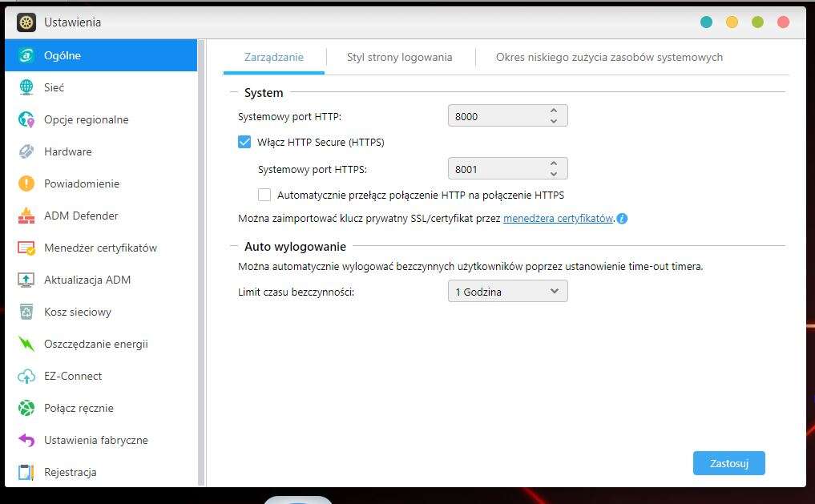Image resolution: width=815 pixels, height=504 pixels.
Task: Open Oszczędzanie energii power icon
Action: [26, 344]
